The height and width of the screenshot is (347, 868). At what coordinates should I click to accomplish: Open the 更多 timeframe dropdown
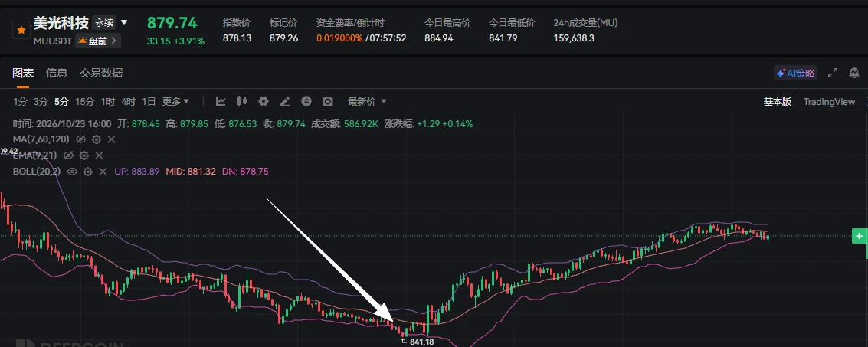pos(175,101)
